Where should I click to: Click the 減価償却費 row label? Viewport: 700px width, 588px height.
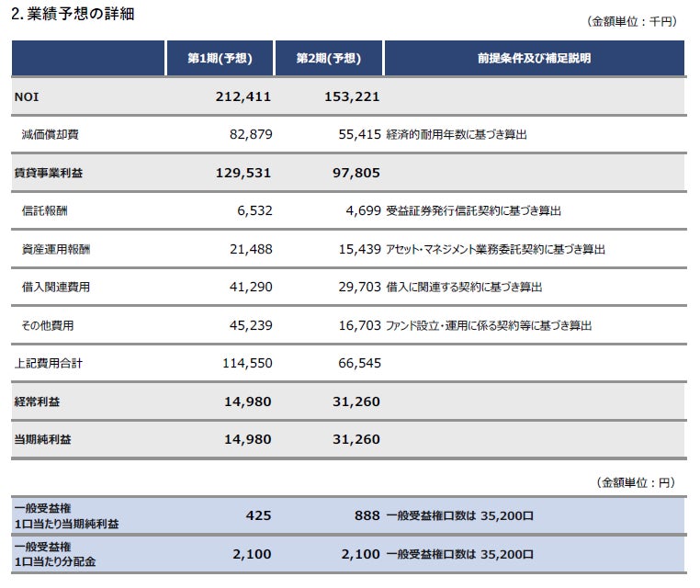click(x=50, y=134)
